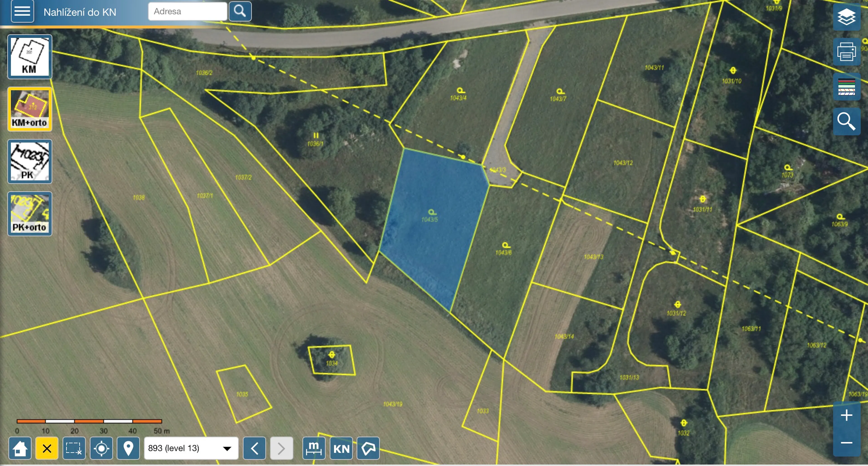This screenshot has width=868, height=466.
Task: Switch to KM map view
Action: pyautogui.click(x=30, y=56)
